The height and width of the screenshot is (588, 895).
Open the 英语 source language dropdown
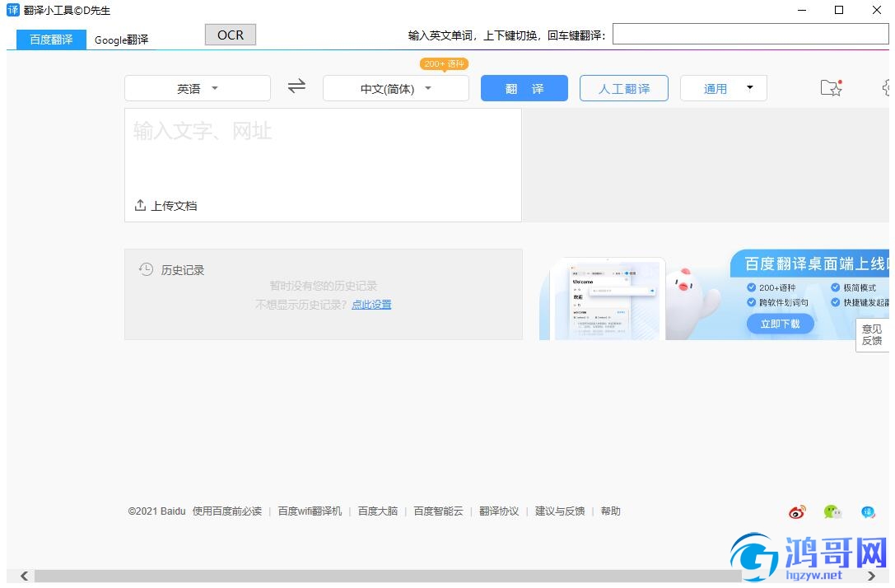point(198,88)
